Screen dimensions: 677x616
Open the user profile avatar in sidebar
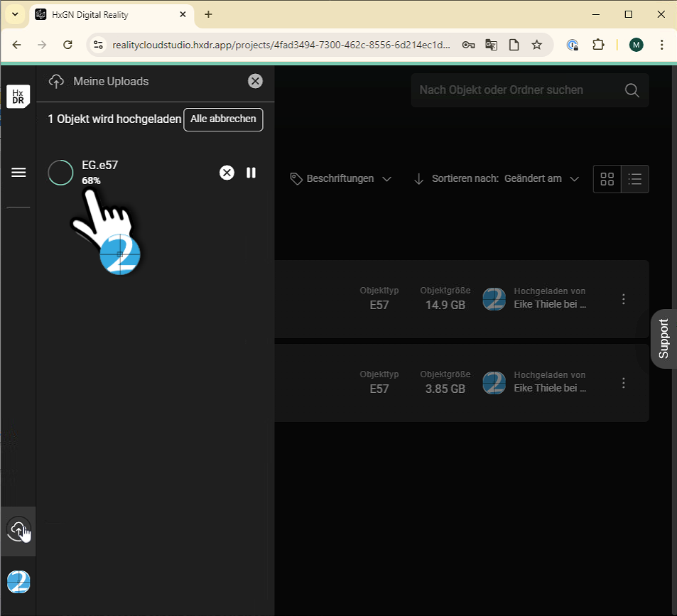(x=18, y=582)
